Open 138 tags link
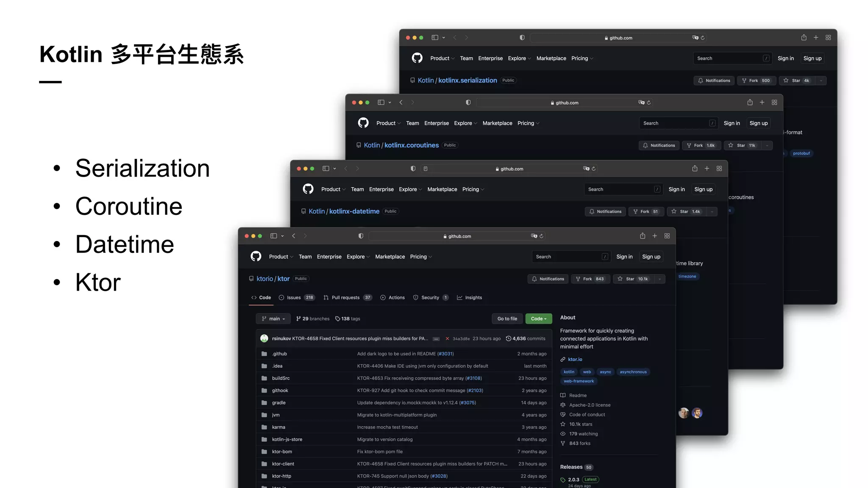The image size is (868, 488). pyautogui.click(x=348, y=319)
